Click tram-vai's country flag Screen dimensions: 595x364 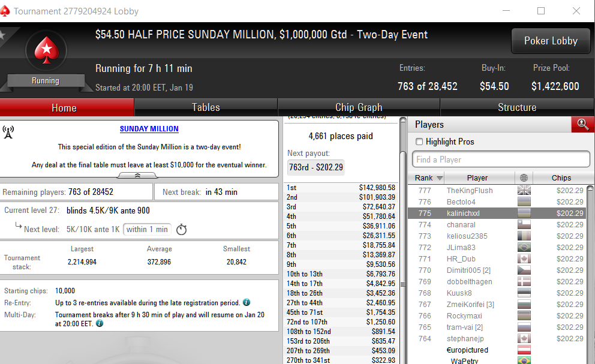pos(524,327)
